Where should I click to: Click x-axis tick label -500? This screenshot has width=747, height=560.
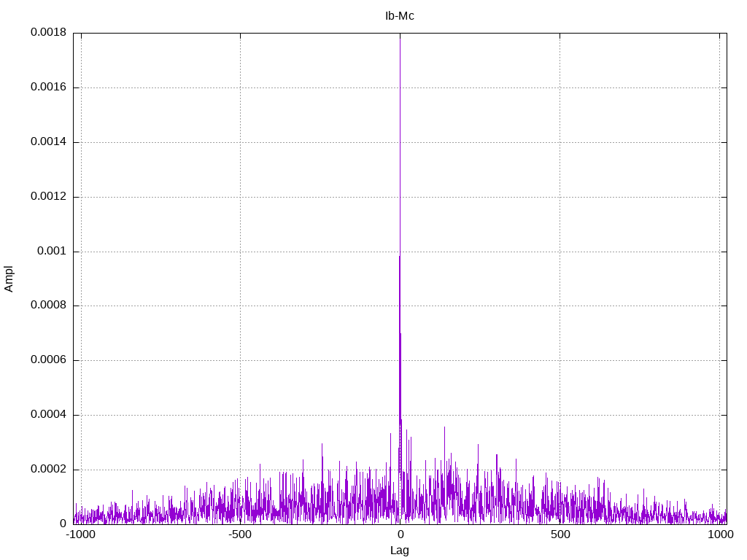[240, 534]
